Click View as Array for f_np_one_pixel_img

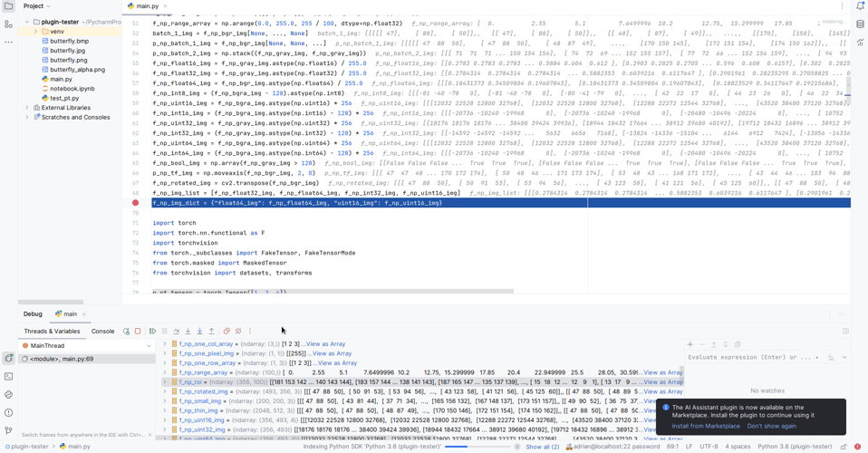(331, 353)
